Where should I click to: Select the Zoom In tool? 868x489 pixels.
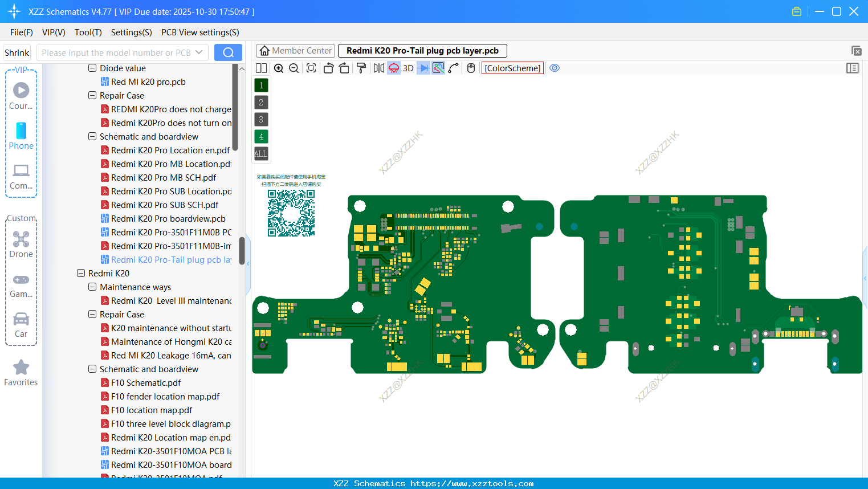pos(279,68)
